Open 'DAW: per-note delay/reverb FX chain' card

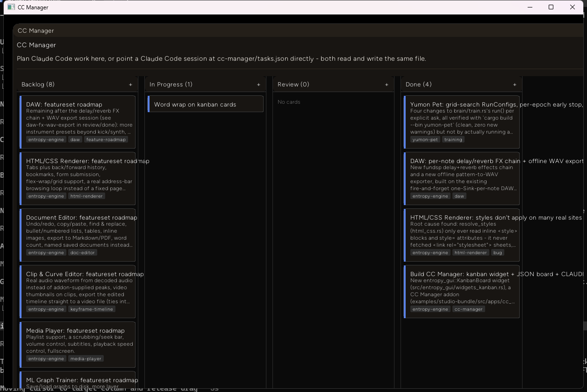tap(462, 178)
